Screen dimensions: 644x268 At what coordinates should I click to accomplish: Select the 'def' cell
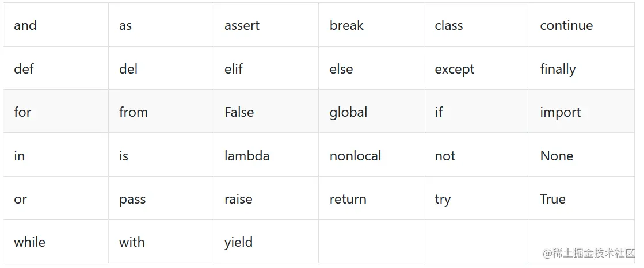click(56, 68)
